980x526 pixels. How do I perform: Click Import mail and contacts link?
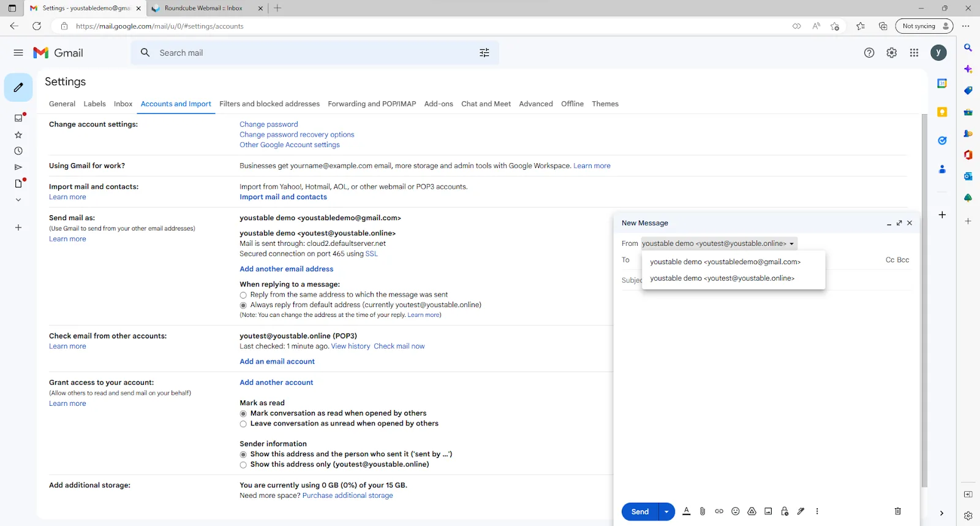283,197
